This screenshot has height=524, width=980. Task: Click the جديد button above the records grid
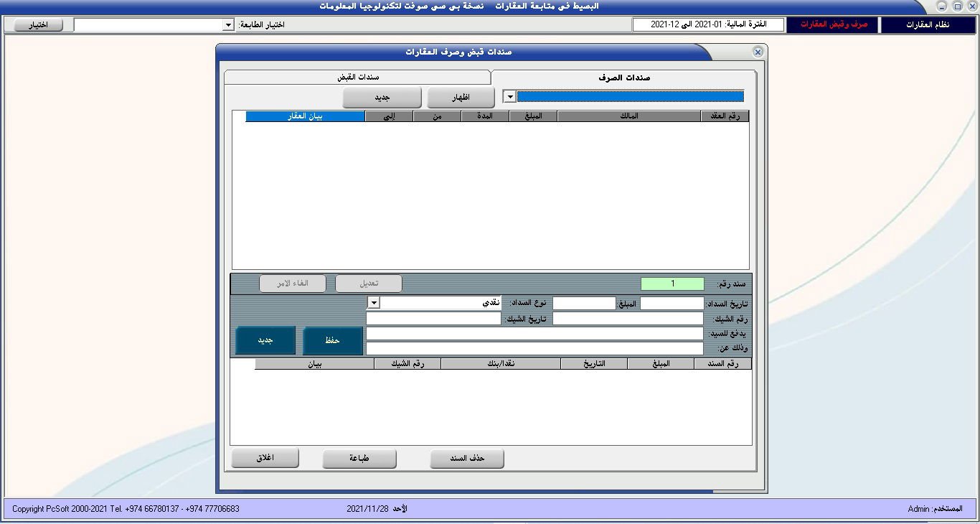[382, 96]
